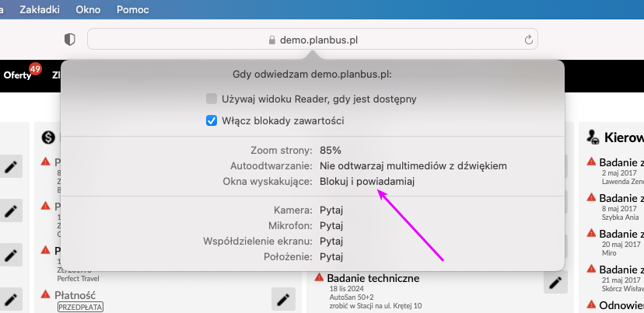Open the Oferty tab with the 49 badge
Screen dimensions: 644x313
[x=17, y=75]
